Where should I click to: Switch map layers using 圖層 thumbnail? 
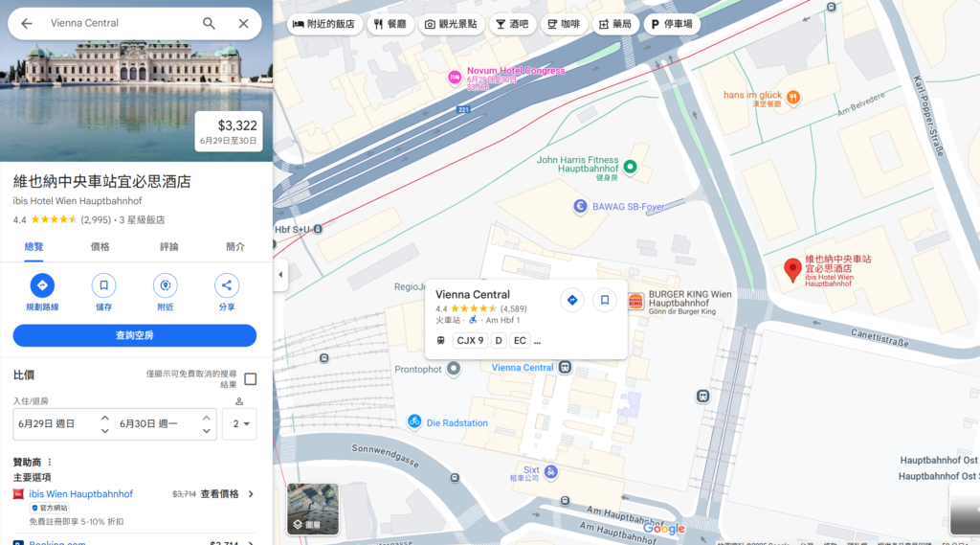pyautogui.click(x=313, y=509)
